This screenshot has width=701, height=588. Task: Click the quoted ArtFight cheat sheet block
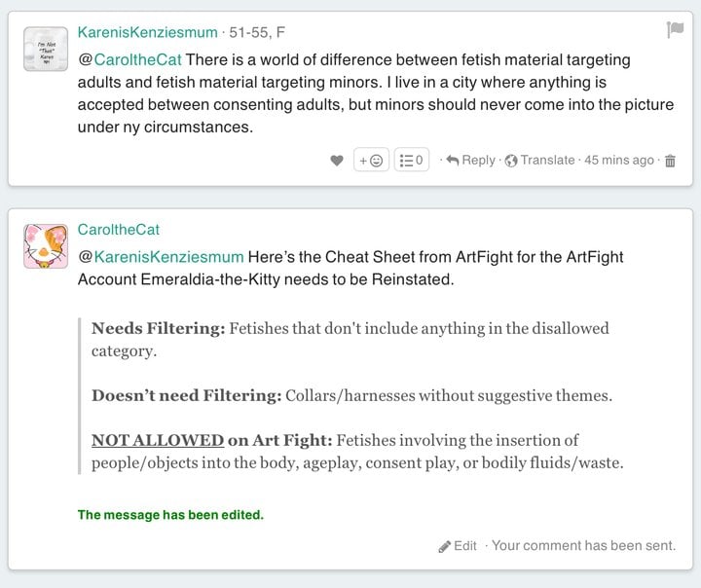(350, 395)
